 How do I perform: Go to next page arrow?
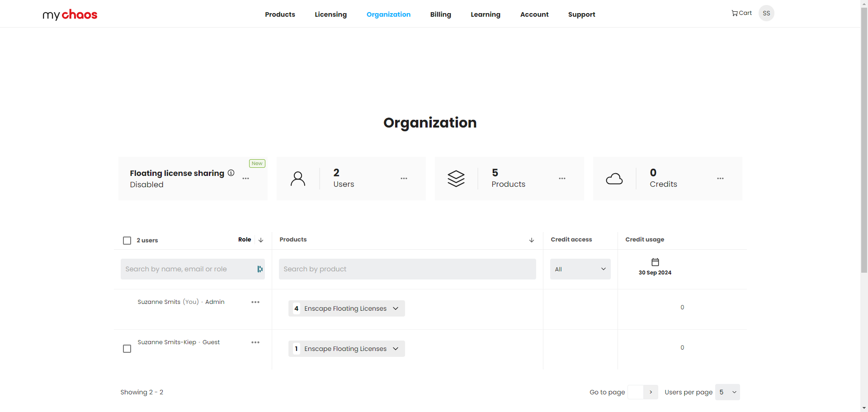[x=651, y=392]
